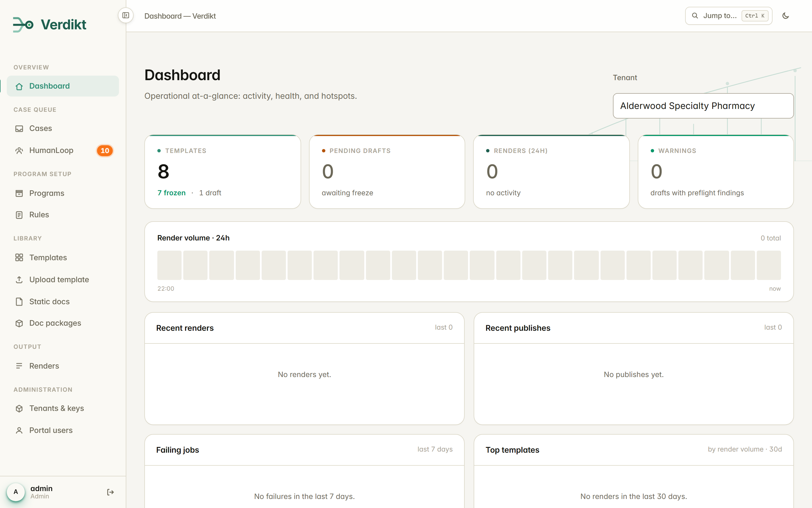Click the HumanLoop people icon
The image size is (812, 508).
[x=19, y=150]
